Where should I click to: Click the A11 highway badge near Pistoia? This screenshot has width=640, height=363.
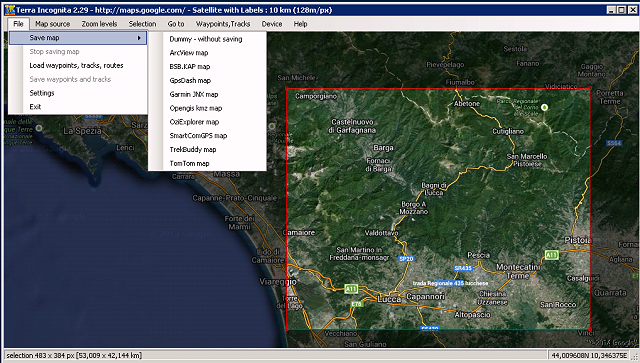551,255
